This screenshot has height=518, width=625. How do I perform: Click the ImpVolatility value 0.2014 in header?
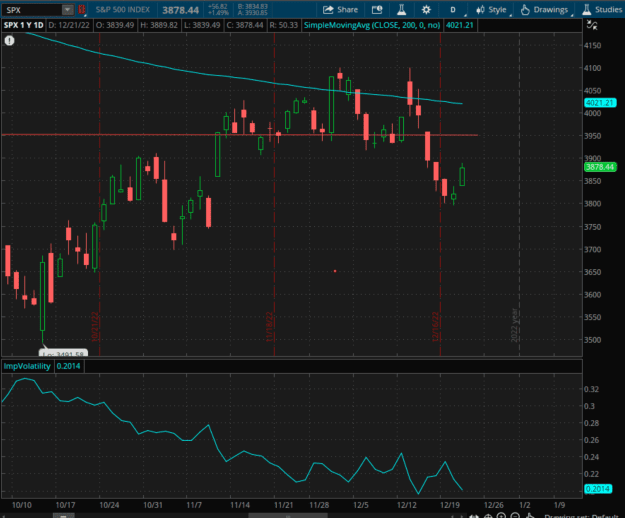click(x=68, y=366)
